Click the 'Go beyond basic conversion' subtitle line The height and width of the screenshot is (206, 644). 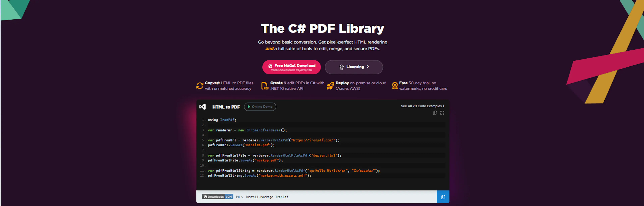(323, 42)
